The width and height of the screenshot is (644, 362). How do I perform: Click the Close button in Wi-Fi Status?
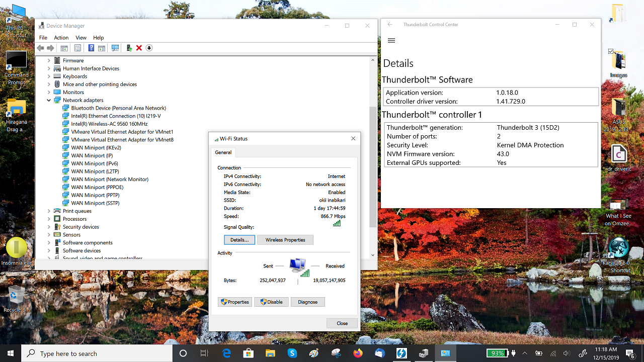(x=342, y=323)
